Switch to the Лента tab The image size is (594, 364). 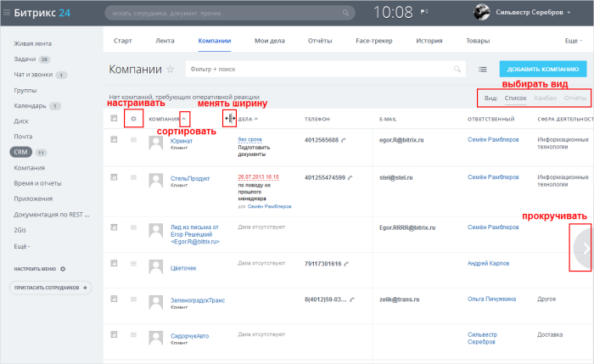[165, 41]
